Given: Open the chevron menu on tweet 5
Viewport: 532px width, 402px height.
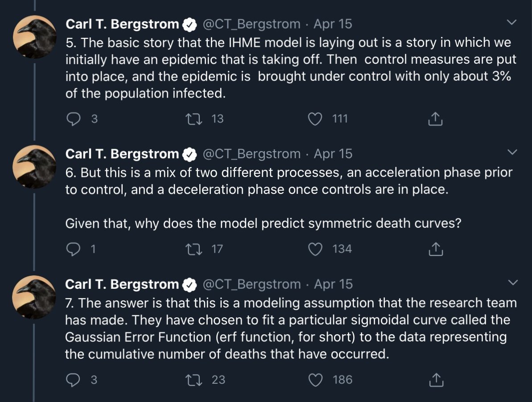Looking at the screenshot, I should (511, 22).
